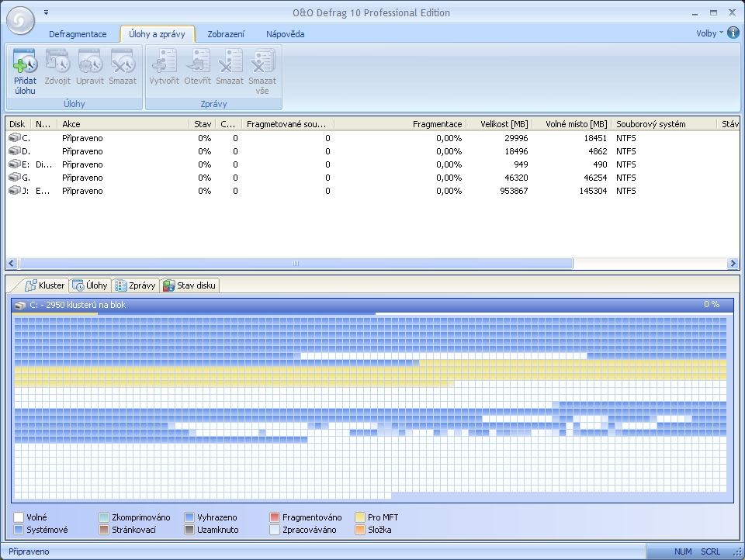
Task: Select the drive icon for disk C
Action: 14,138
